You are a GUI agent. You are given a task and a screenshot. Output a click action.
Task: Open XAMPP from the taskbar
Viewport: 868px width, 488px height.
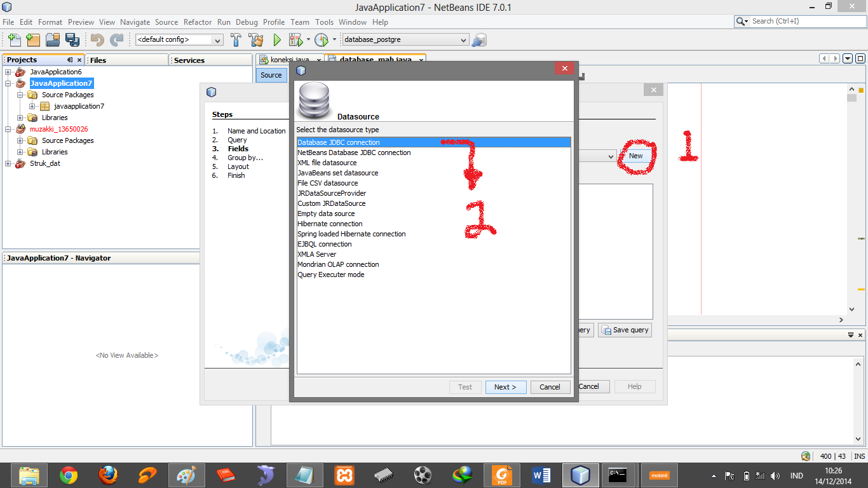point(344,475)
